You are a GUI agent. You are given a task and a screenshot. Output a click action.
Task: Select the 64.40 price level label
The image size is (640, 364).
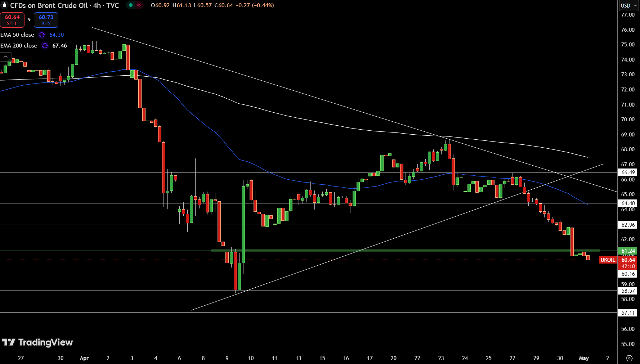pos(628,203)
